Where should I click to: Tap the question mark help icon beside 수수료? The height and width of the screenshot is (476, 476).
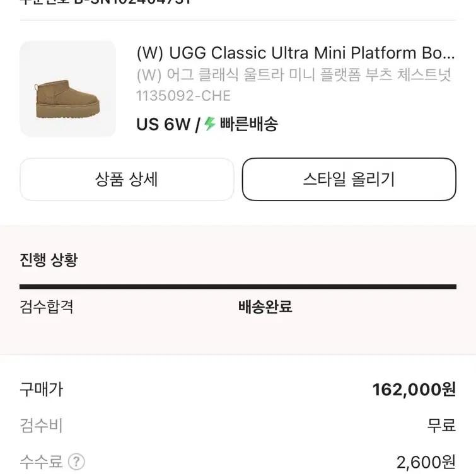76,462
